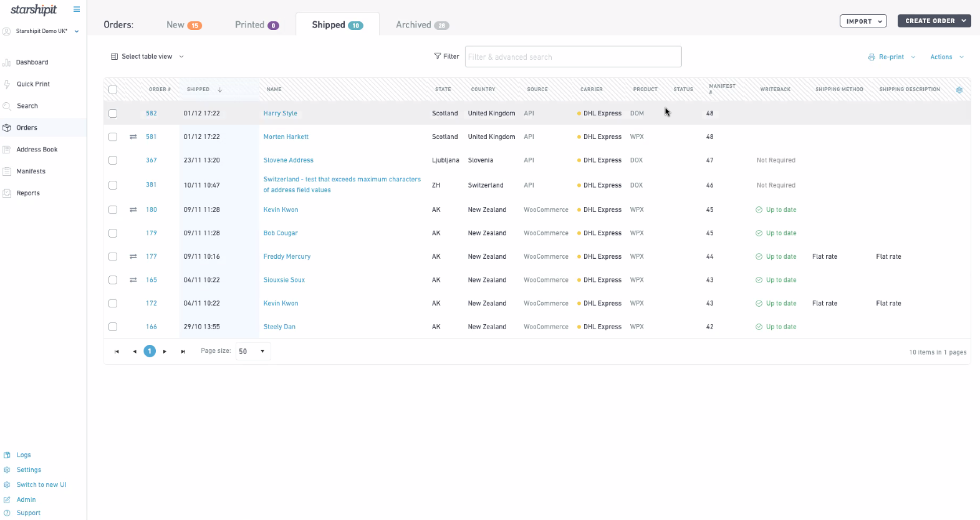
Task: Expand the Actions dropdown menu
Action: (946, 57)
